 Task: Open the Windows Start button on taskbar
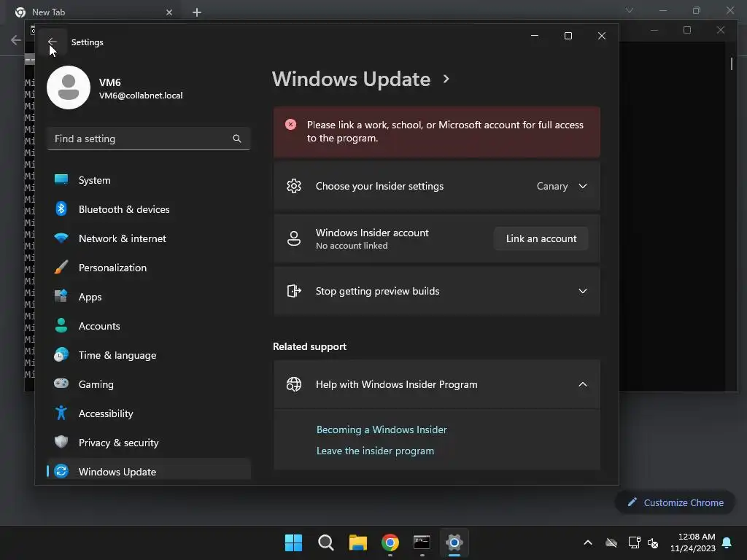(293, 542)
